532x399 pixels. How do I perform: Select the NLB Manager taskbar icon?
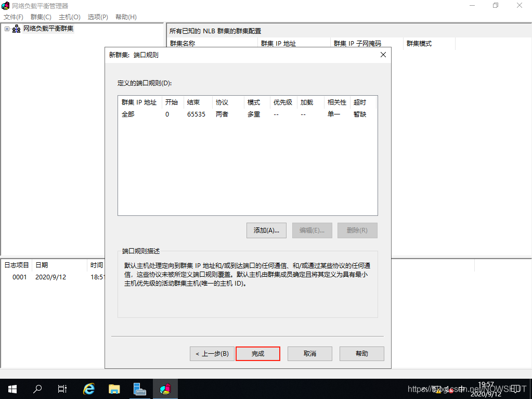coord(165,388)
